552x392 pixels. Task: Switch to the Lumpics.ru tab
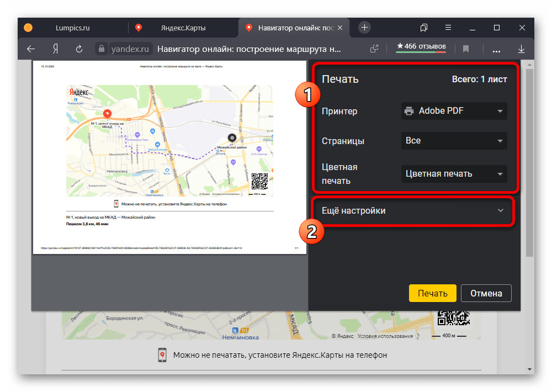point(73,28)
